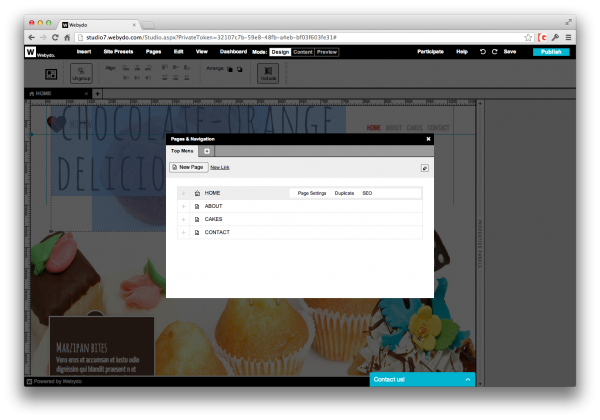600x420 pixels.
Task: Open the Insert menu
Action: 84,52
